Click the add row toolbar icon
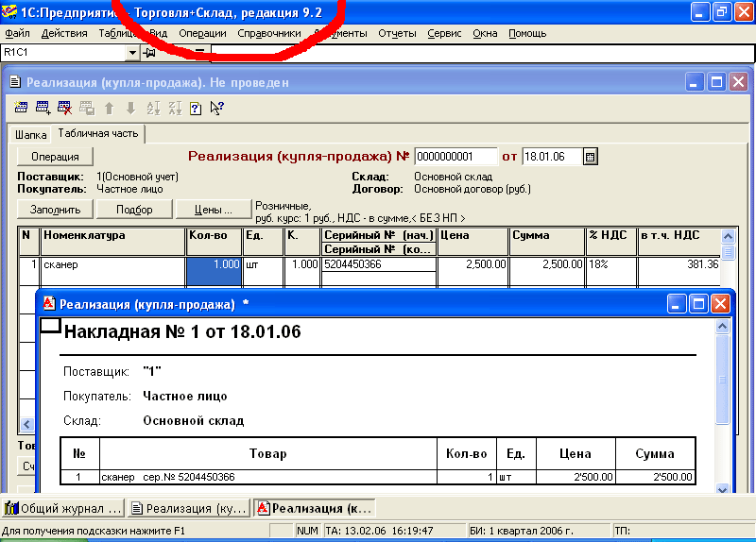The image size is (756, 542). 43,109
